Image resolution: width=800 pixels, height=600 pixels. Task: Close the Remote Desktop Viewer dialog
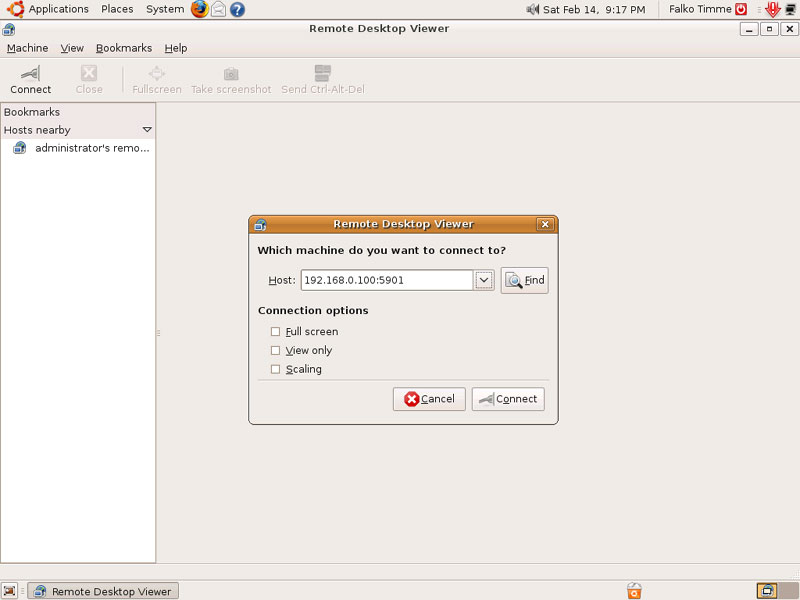coord(545,224)
